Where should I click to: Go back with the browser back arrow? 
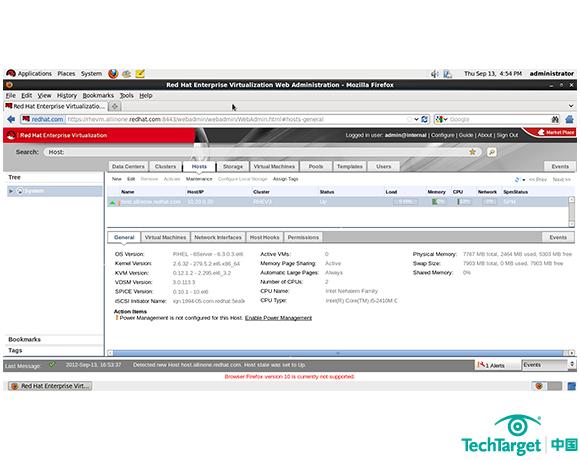(11, 119)
